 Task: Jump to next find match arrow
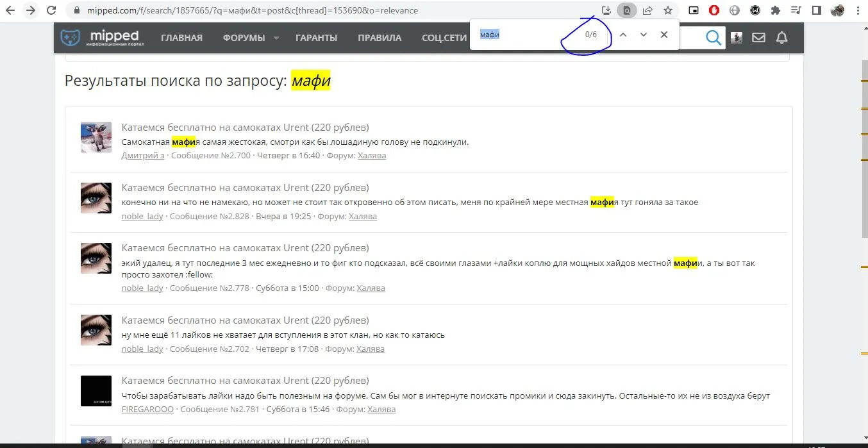644,35
